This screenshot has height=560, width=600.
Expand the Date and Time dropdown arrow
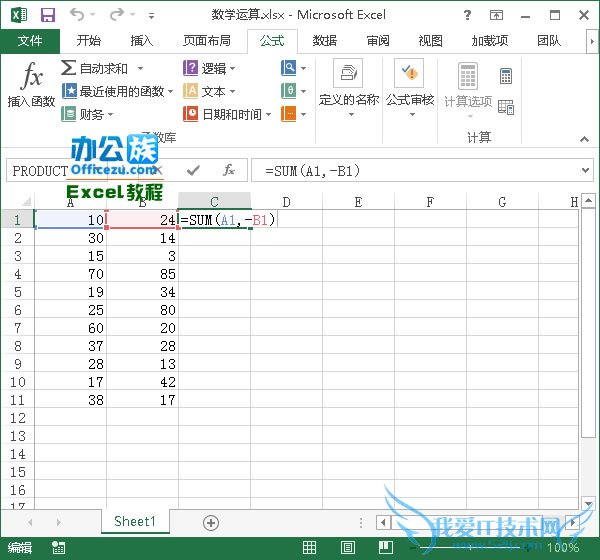click(x=268, y=114)
